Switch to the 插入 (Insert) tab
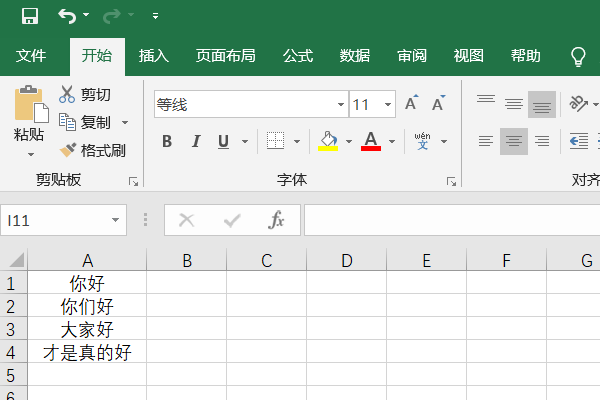This screenshot has height=400, width=600. pyautogui.click(x=153, y=56)
